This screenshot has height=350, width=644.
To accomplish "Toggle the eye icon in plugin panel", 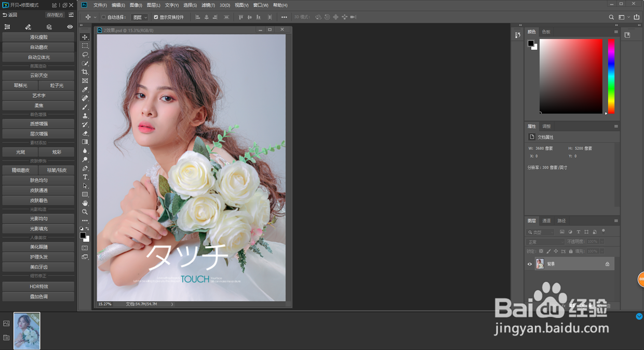I will point(70,27).
